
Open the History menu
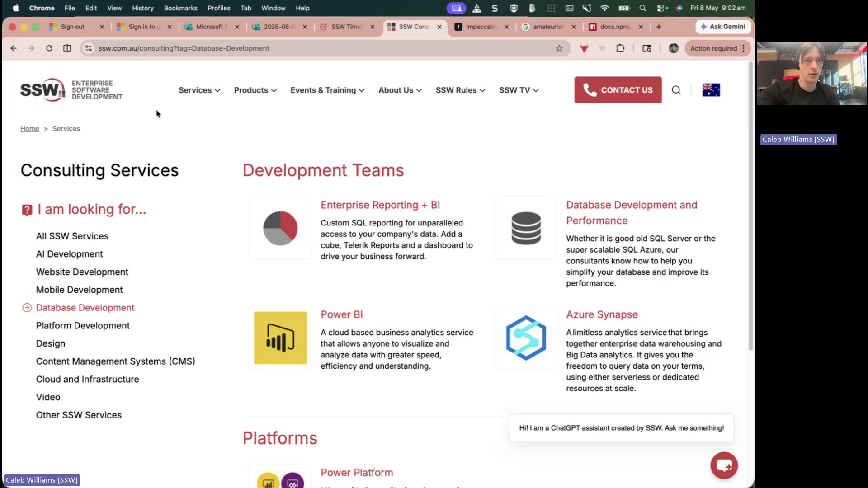143,8
